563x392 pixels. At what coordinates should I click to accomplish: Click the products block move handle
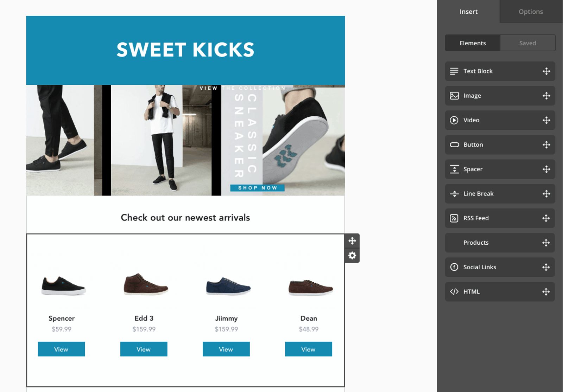(x=352, y=240)
